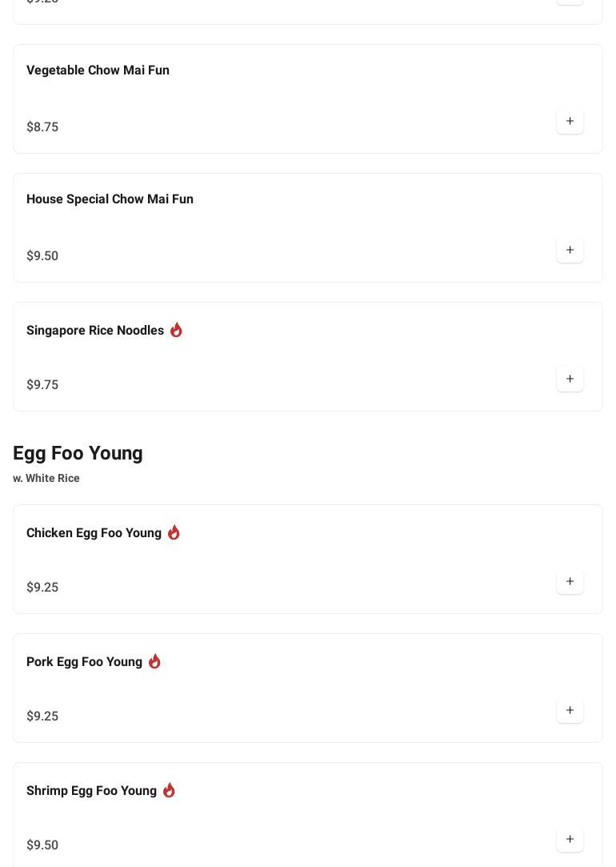
Task: Click spicy flame icon on Singapore Rice Noodles
Action: (x=176, y=330)
